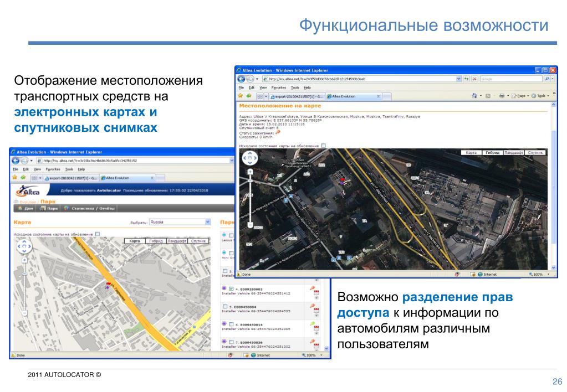The width and height of the screenshot is (567, 392).
Task: Click Back arrow in street map window
Action: click(16, 161)
